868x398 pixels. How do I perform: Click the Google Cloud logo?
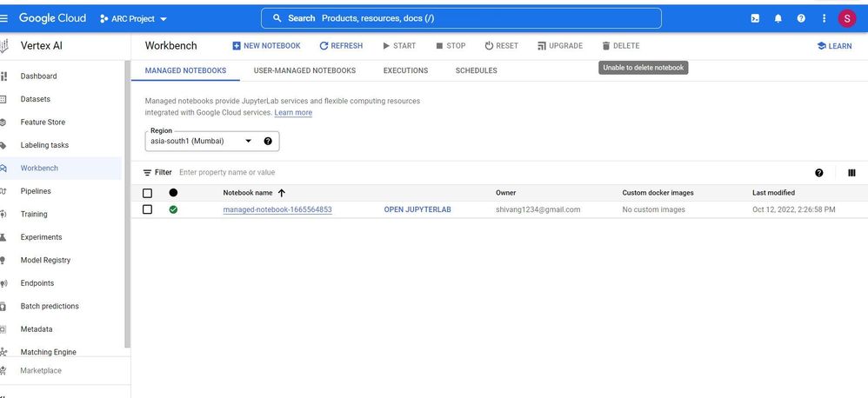point(52,18)
